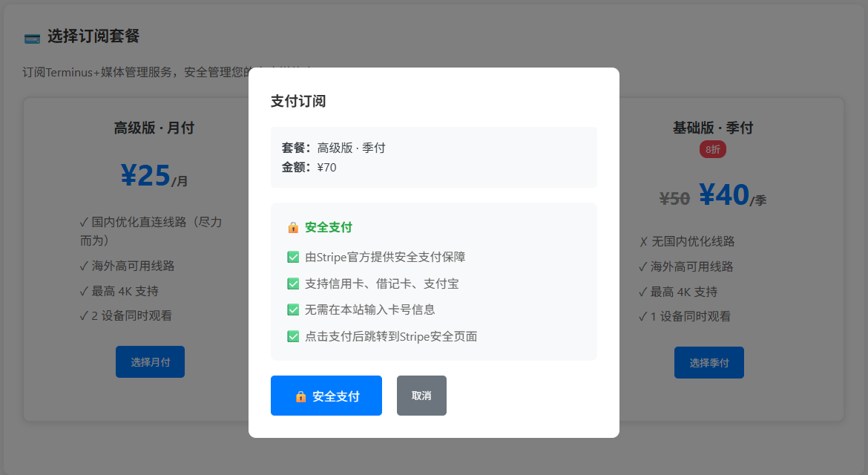Click the 选择订阅套餐 page heading

[x=93, y=36]
